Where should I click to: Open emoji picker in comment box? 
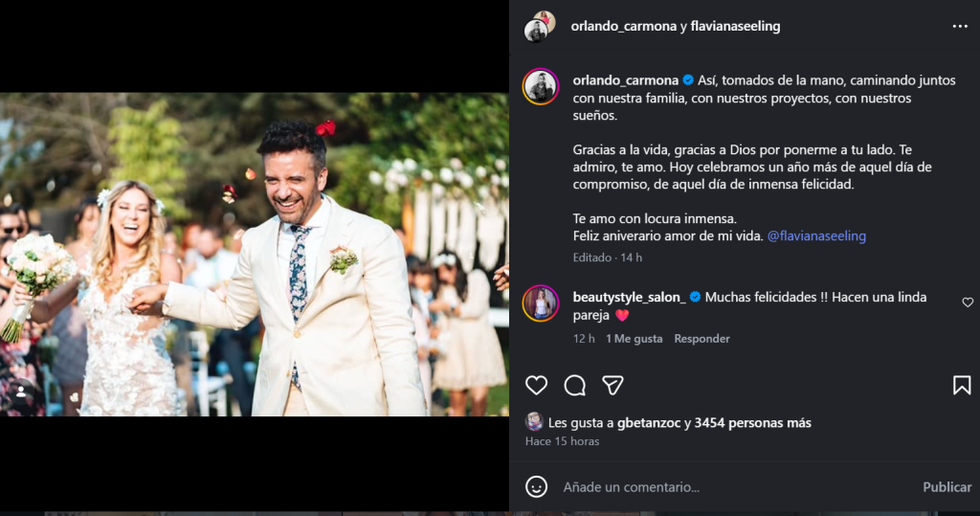[537, 486]
